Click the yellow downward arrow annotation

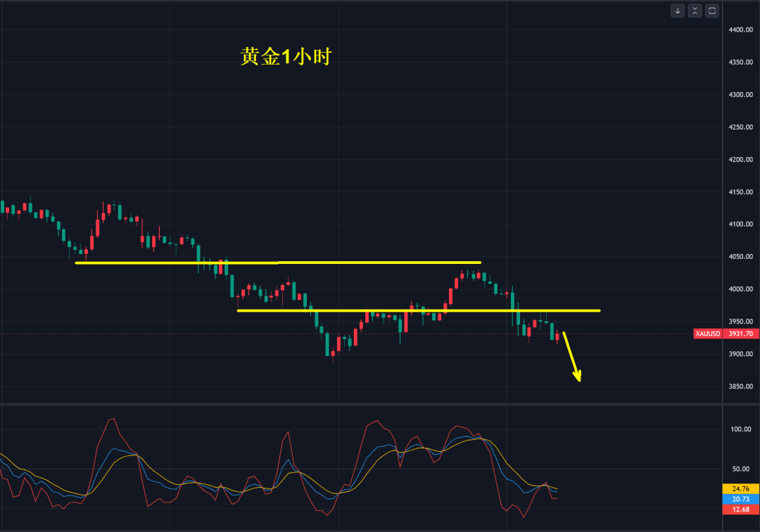click(x=572, y=357)
